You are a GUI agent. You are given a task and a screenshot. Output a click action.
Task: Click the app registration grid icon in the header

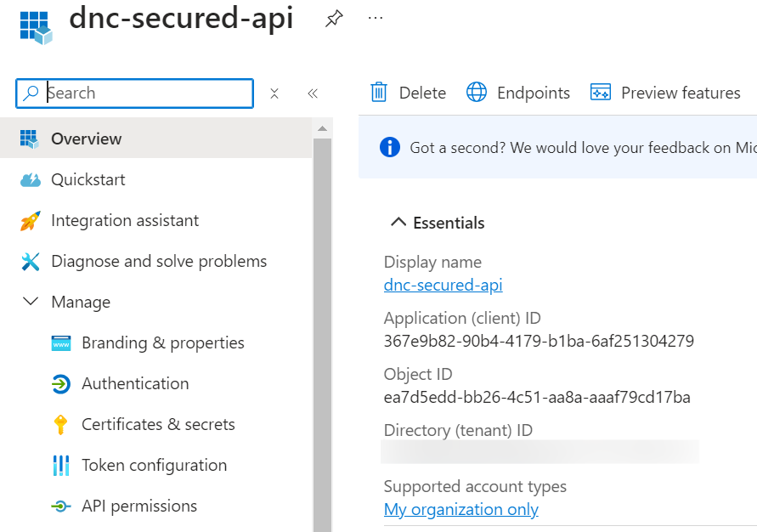(x=36, y=27)
